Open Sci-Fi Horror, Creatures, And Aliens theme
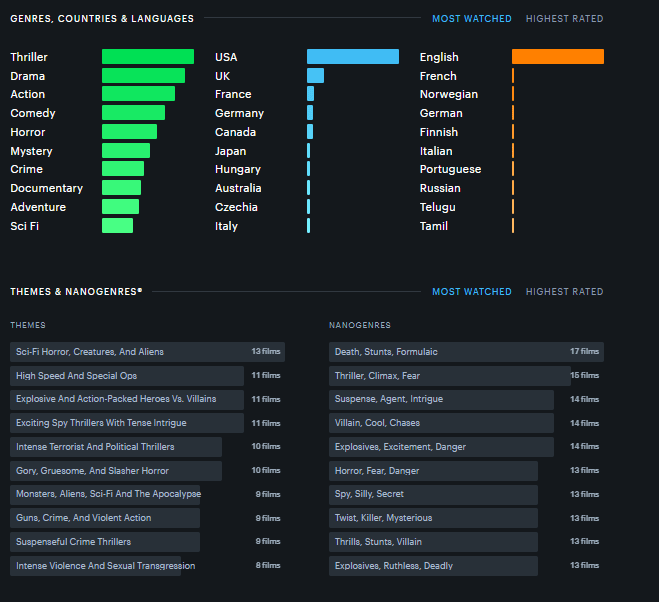The image size is (659, 602). click(90, 352)
